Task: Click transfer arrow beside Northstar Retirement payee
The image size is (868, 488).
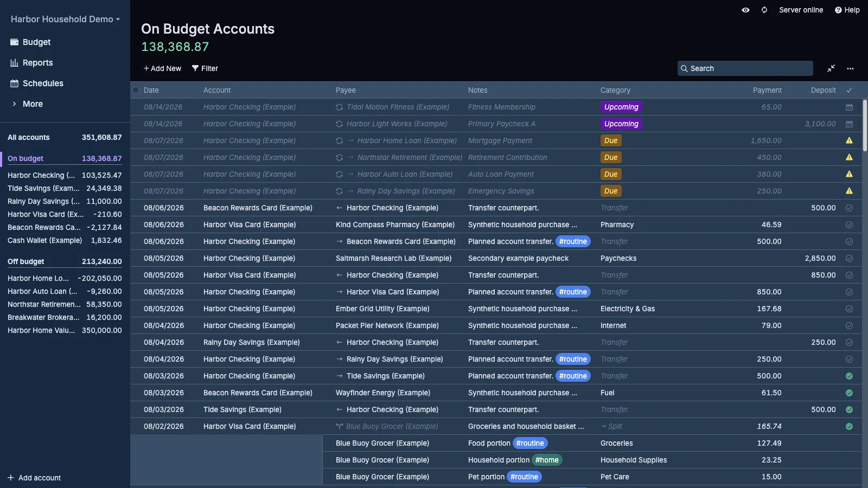Action: [x=350, y=158]
